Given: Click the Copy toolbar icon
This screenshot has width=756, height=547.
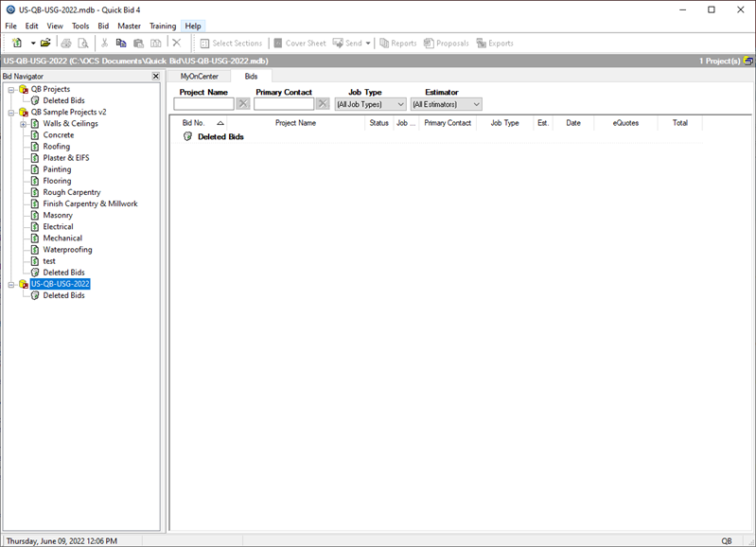Looking at the screenshot, I should 121,43.
